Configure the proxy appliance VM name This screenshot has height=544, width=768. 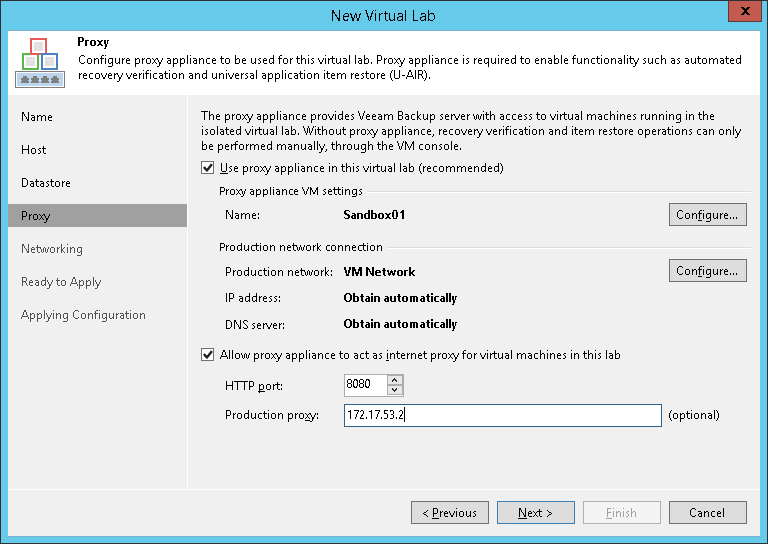pyautogui.click(x=707, y=215)
